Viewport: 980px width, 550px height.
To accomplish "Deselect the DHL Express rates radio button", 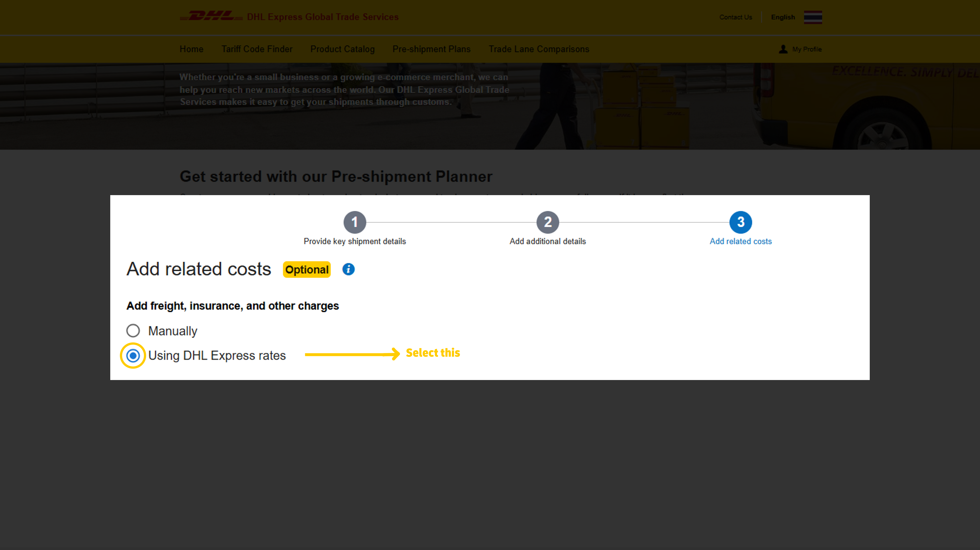I will 133,356.
